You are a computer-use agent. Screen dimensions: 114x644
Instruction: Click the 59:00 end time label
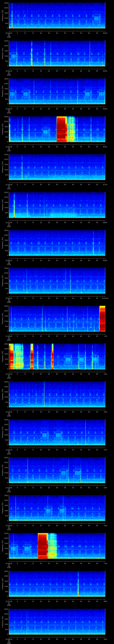pyautogui.click(x=105, y=261)
